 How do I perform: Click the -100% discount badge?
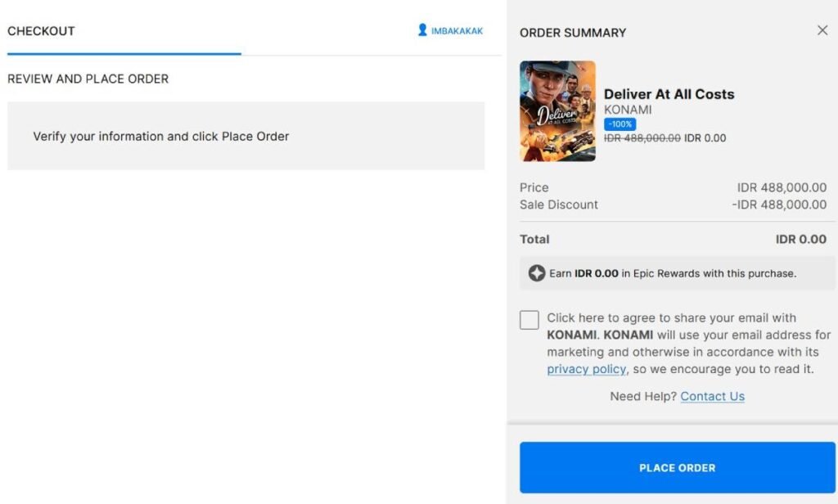coord(620,124)
